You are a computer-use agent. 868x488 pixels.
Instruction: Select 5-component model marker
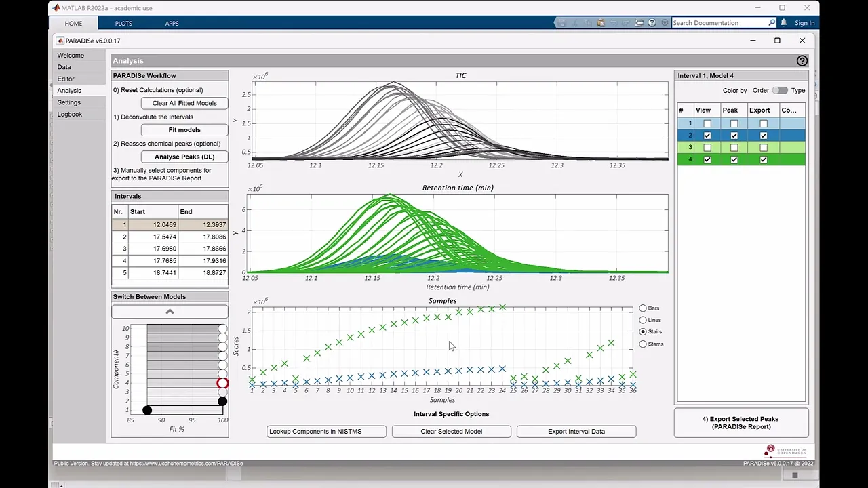[x=222, y=374]
